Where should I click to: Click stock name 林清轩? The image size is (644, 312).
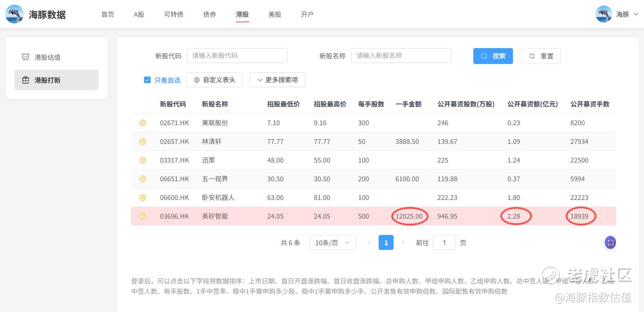coord(212,142)
